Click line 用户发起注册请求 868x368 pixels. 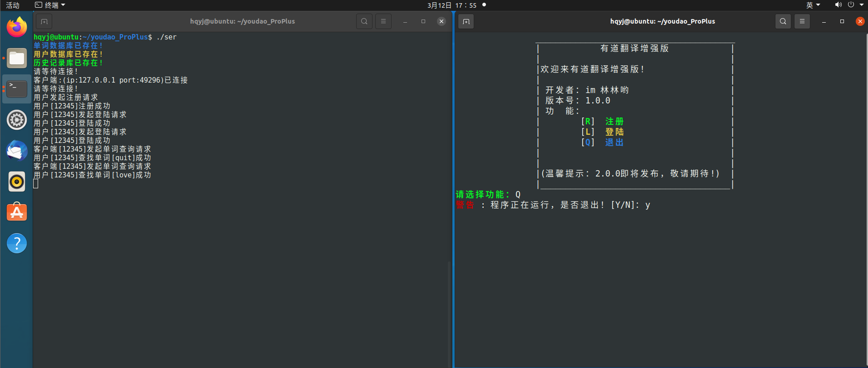tap(66, 98)
